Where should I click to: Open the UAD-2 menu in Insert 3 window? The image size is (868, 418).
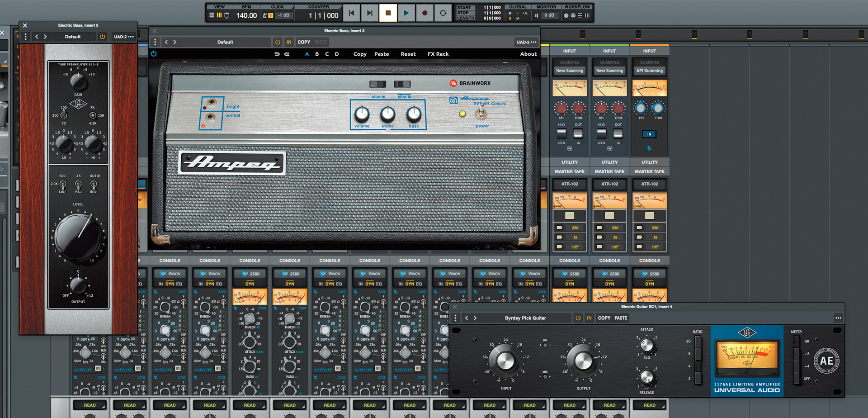(x=526, y=42)
